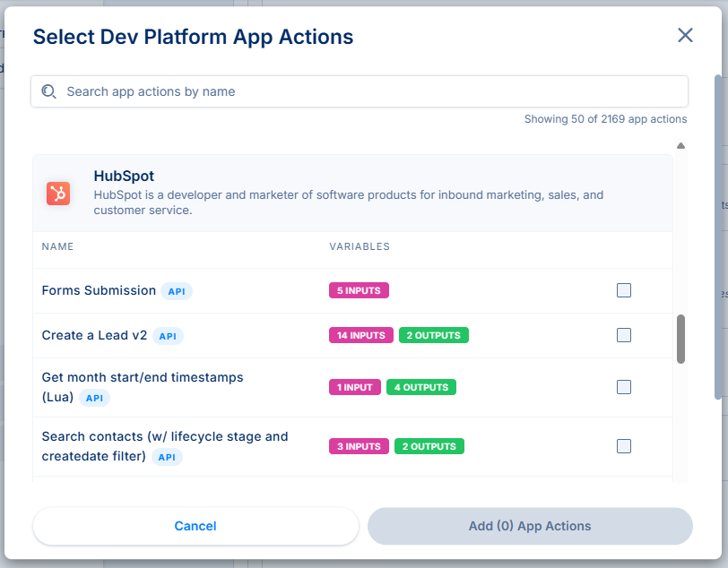Click the API badge next to (Lua)

tap(94, 398)
